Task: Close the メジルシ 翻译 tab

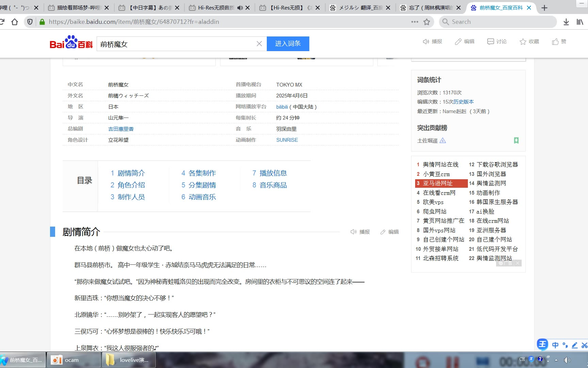Action: 388,7
